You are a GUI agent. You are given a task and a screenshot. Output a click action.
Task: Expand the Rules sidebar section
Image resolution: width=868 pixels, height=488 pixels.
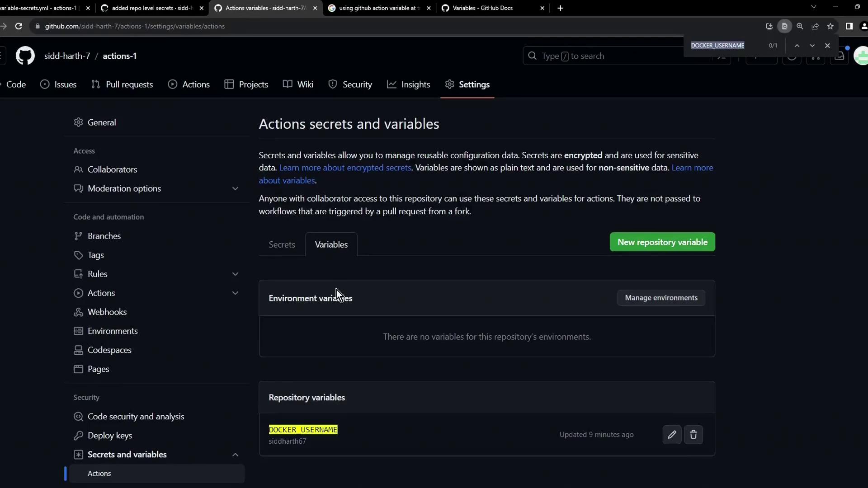click(235, 274)
